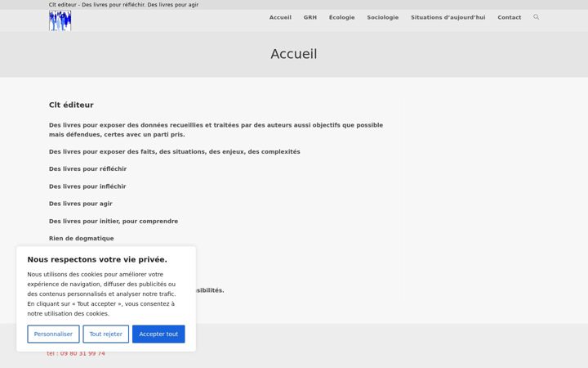Click the Clt éditeur site logo
The image size is (588, 368).
pyautogui.click(x=60, y=20)
